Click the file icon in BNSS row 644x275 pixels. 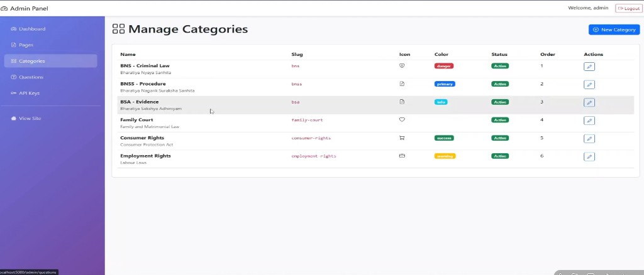point(402,84)
